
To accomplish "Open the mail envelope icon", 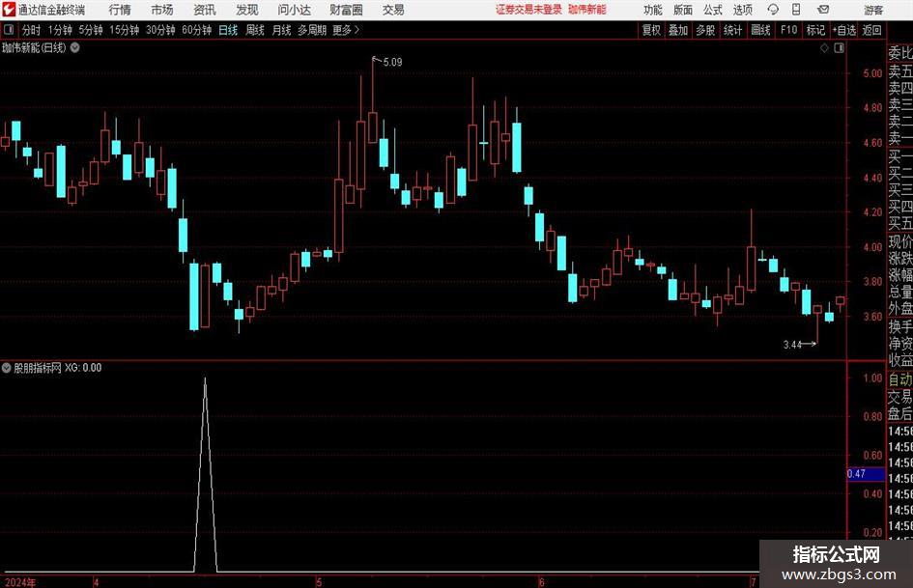I will pyautogui.click(x=823, y=10).
